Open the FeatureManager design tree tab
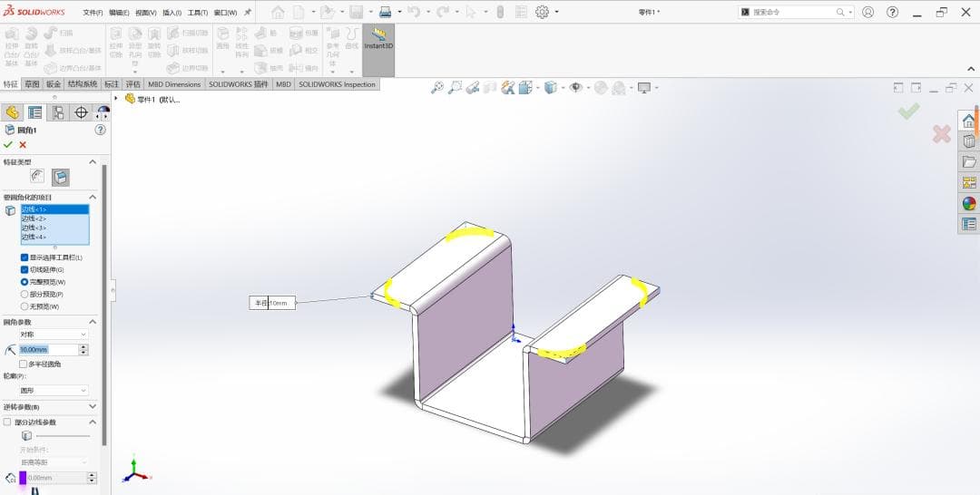This screenshot has height=495, width=980. (12, 112)
